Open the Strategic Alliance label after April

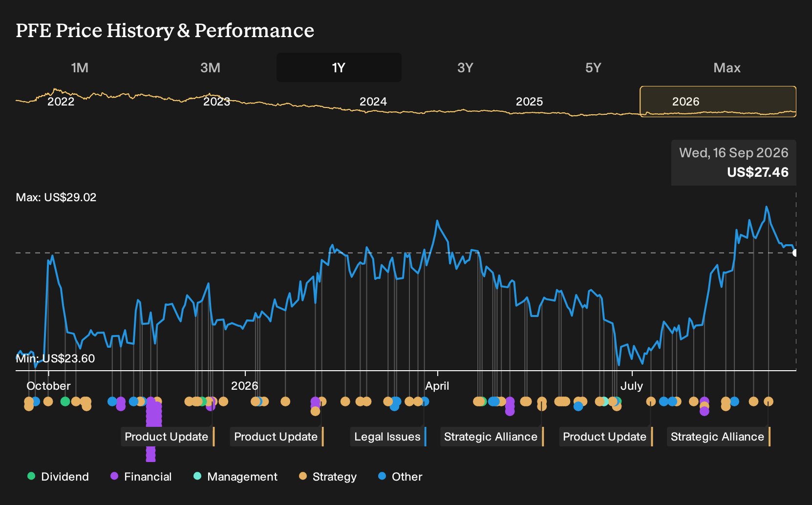tap(492, 437)
